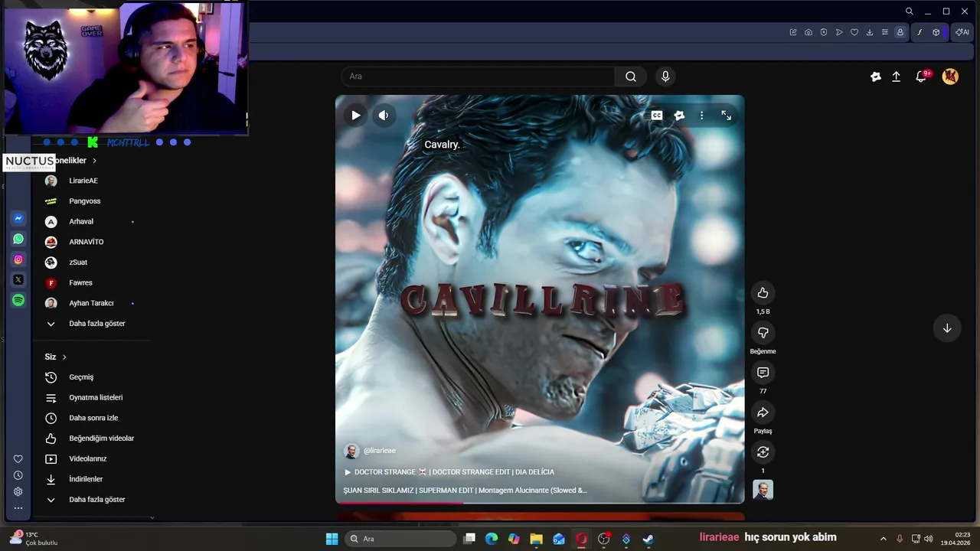Open bookmarks heart in browser sidebar
Viewport: 980px width, 551px height.
pyautogui.click(x=18, y=459)
